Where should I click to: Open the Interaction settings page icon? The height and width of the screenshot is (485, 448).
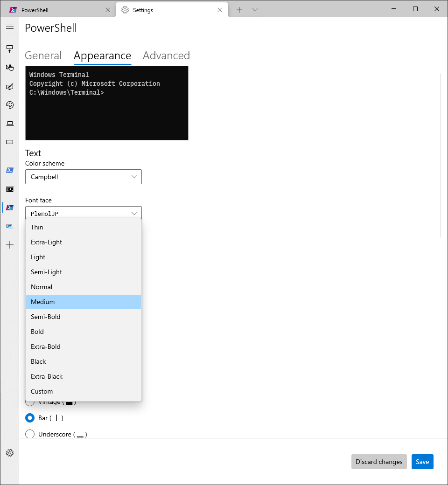pyautogui.click(x=10, y=68)
